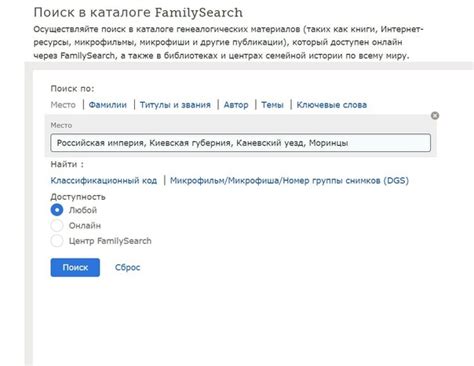Open the Автор search option
This screenshot has width=474, height=366.
[236, 105]
